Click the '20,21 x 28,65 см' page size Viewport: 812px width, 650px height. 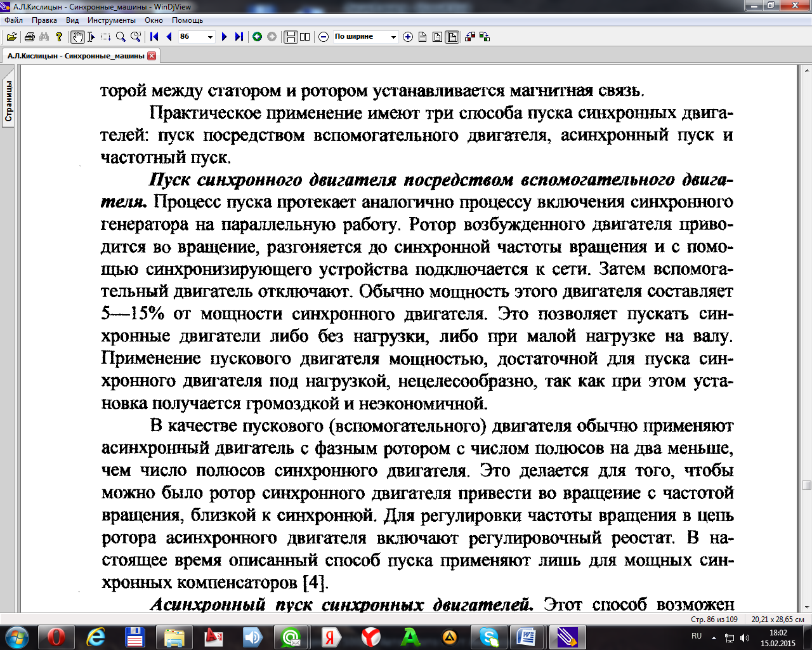777,620
